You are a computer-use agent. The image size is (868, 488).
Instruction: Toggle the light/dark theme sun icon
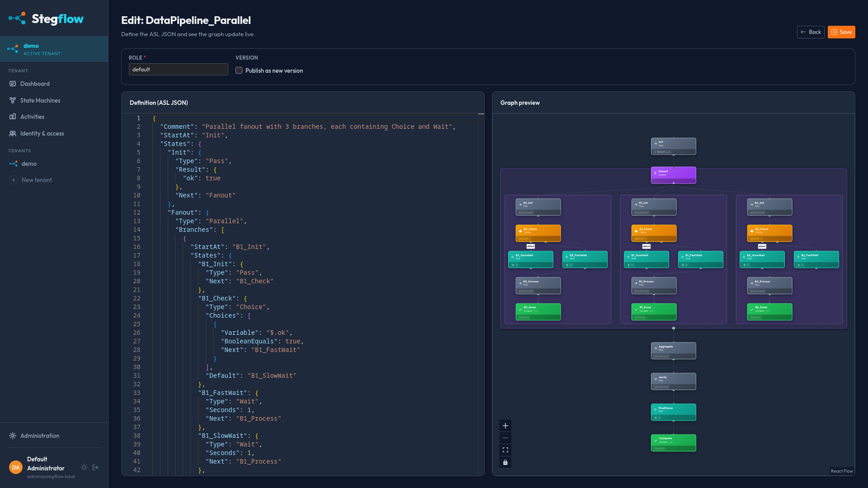coord(84,467)
